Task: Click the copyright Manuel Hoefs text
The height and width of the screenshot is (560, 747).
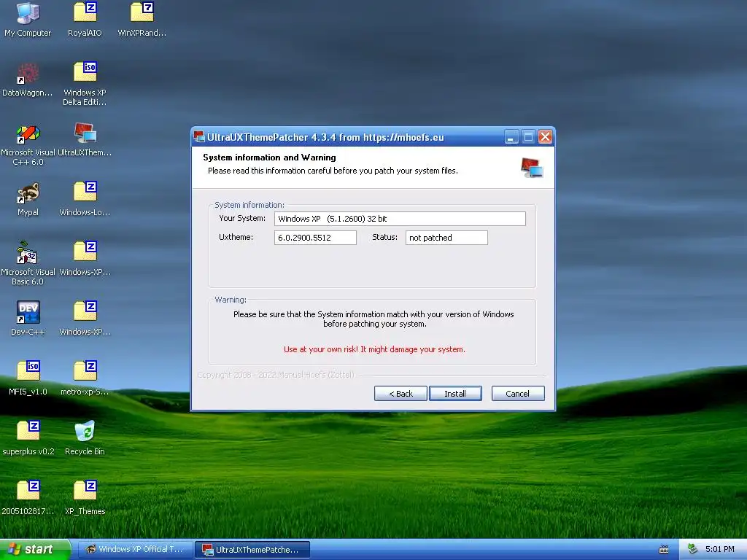Action: point(276,375)
